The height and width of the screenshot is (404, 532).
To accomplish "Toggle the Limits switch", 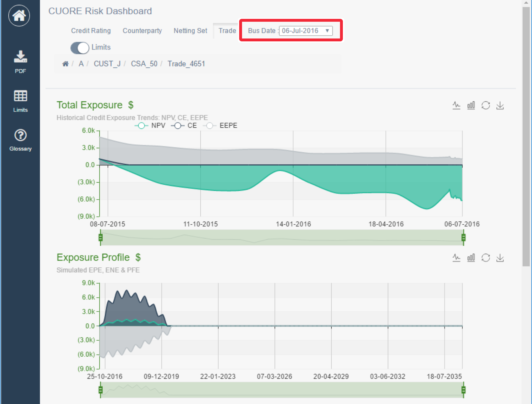I will tap(80, 48).
